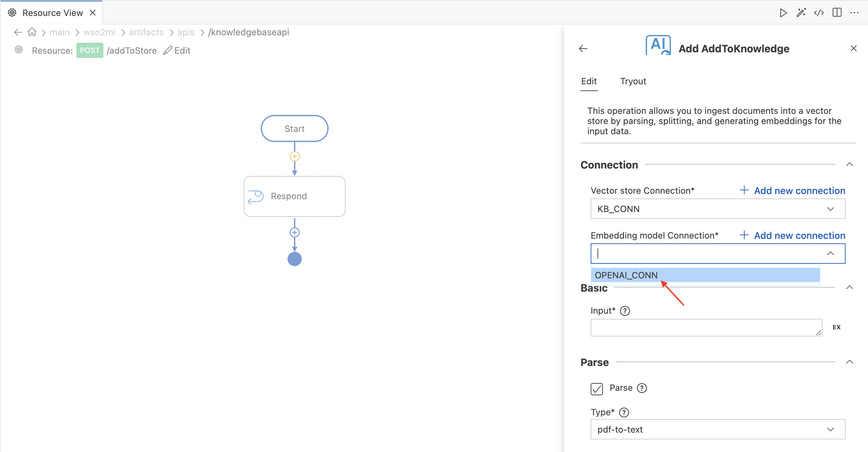Screen dimensions: 868x452
Task: Click the home breadcrumb icon
Action: 32,32
